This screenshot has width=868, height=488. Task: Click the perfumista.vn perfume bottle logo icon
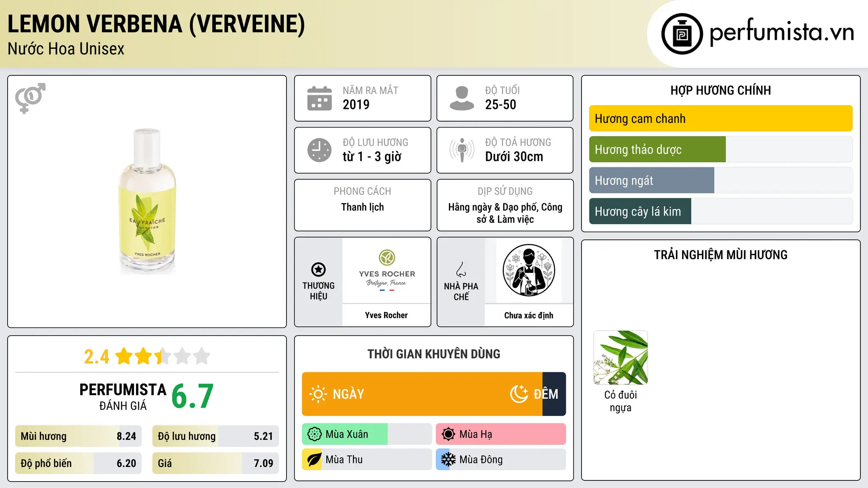[682, 34]
